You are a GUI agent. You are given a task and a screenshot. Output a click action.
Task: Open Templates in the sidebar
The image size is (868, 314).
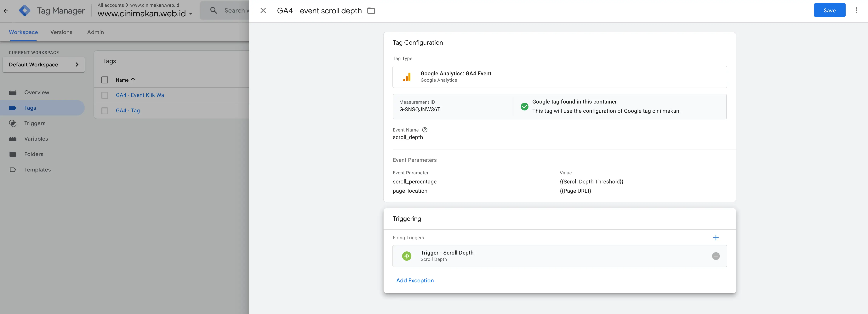(x=37, y=170)
